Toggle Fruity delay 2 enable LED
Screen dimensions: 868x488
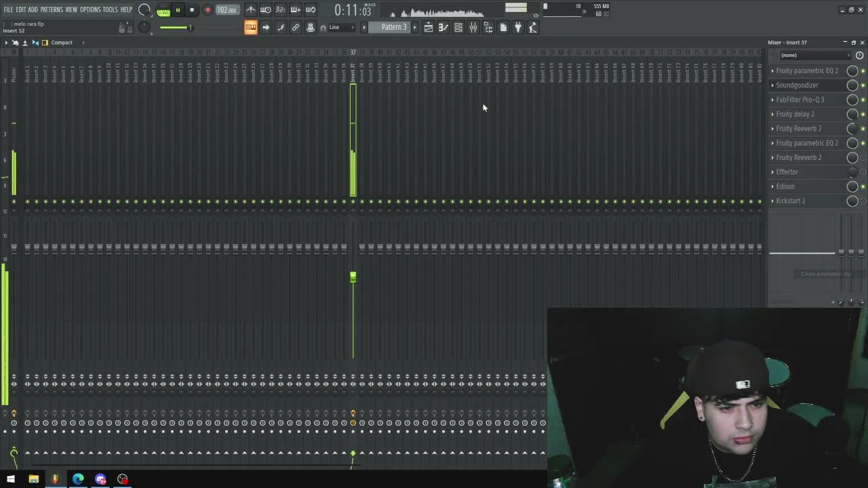863,114
